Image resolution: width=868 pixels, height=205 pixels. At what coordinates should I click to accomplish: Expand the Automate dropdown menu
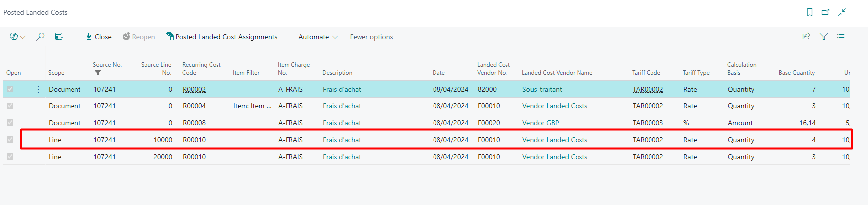(x=318, y=37)
